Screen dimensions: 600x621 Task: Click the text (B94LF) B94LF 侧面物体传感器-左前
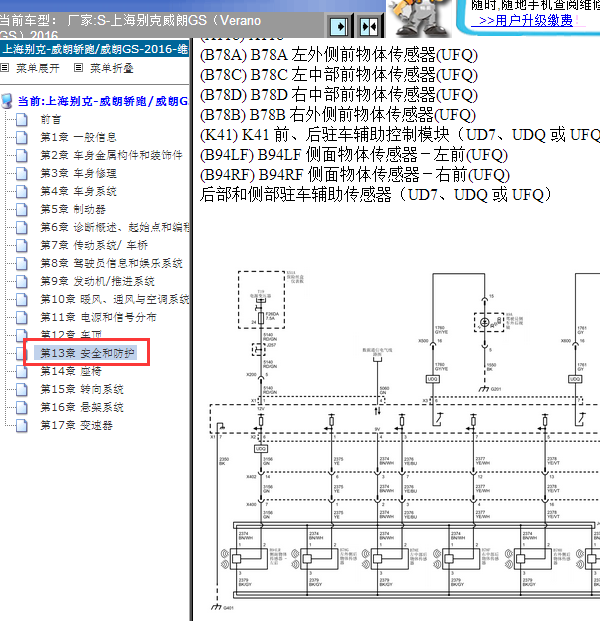(x=354, y=154)
